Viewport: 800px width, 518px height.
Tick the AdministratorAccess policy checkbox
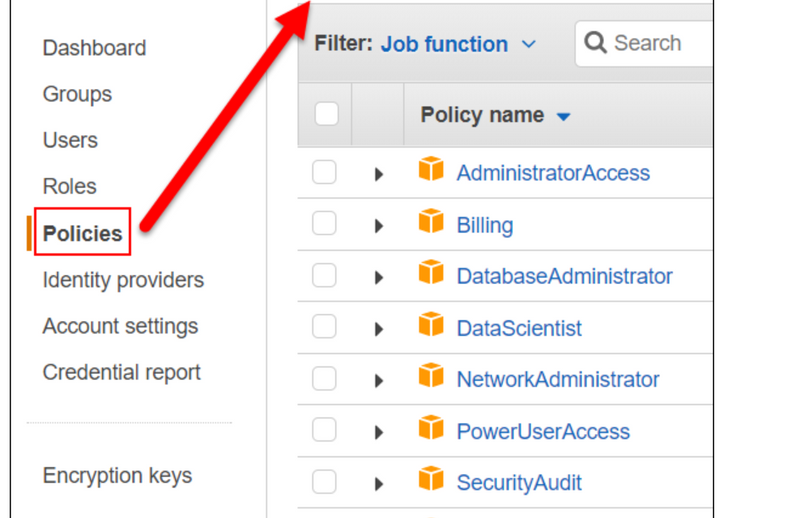[x=324, y=173]
